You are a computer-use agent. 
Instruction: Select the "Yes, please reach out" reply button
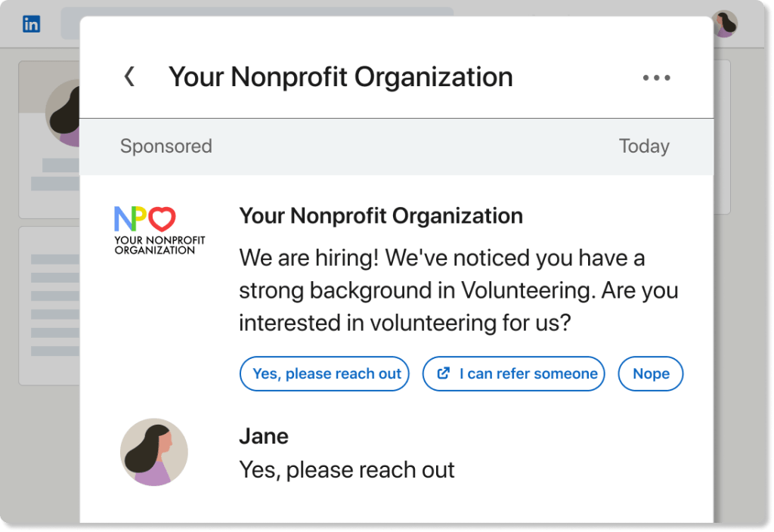pos(325,373)
